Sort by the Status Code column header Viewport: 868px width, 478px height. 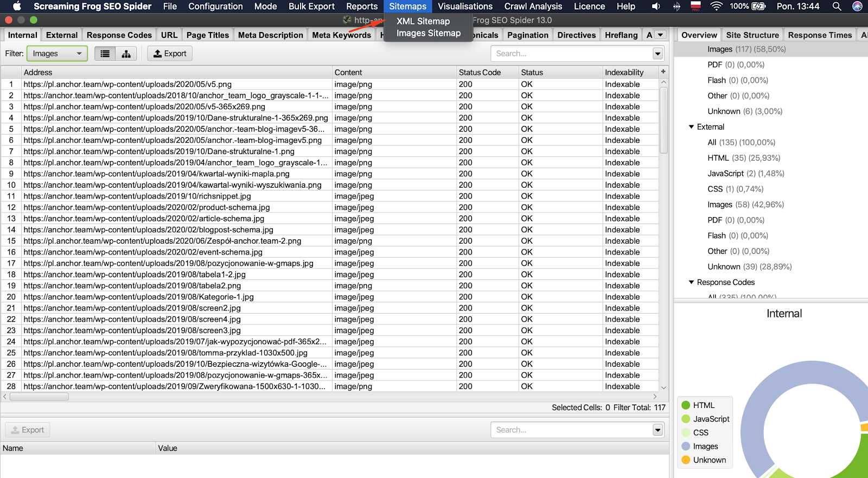pyautogui.click(x=488, y=72)
